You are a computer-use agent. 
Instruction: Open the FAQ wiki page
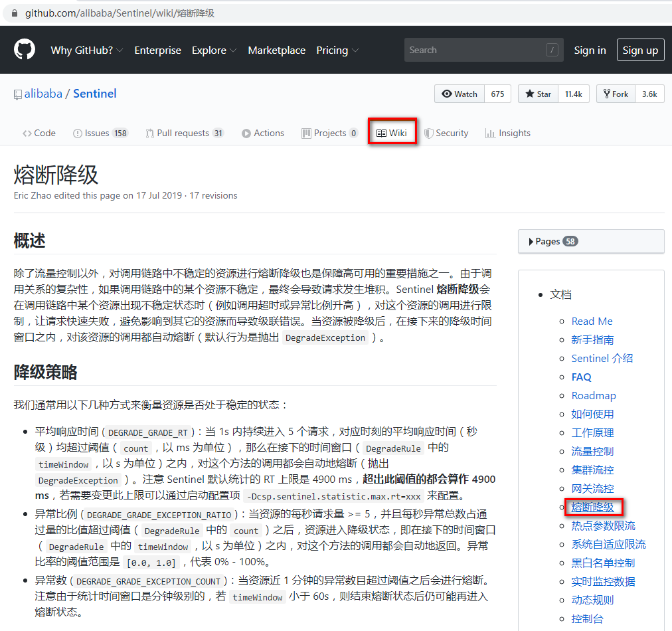click(581, 377)
